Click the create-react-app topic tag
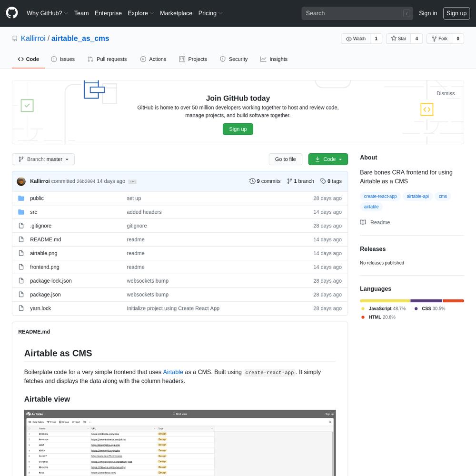 pyautogui.click(x=380, y=196)
